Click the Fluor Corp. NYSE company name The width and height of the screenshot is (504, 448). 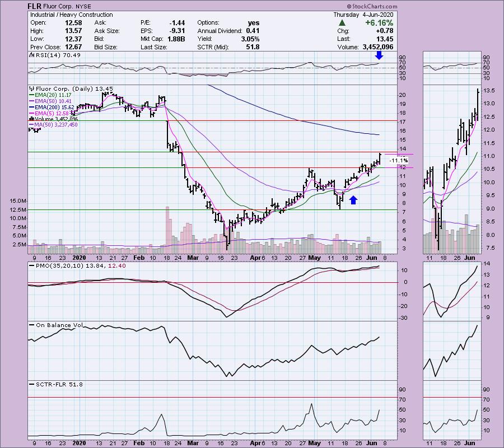click(x=67, y=6)
